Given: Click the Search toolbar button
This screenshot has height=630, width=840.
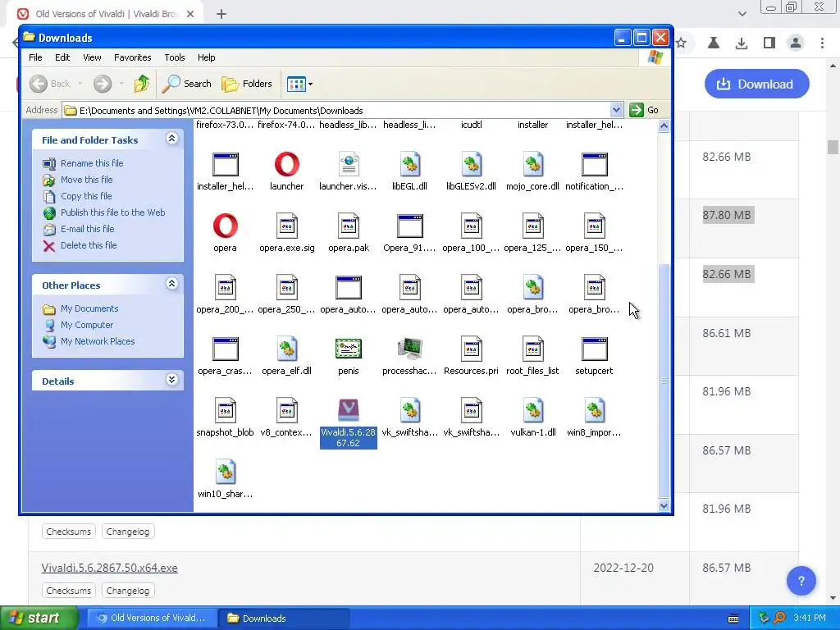Looking at the screenshot, I should point(186,84).
